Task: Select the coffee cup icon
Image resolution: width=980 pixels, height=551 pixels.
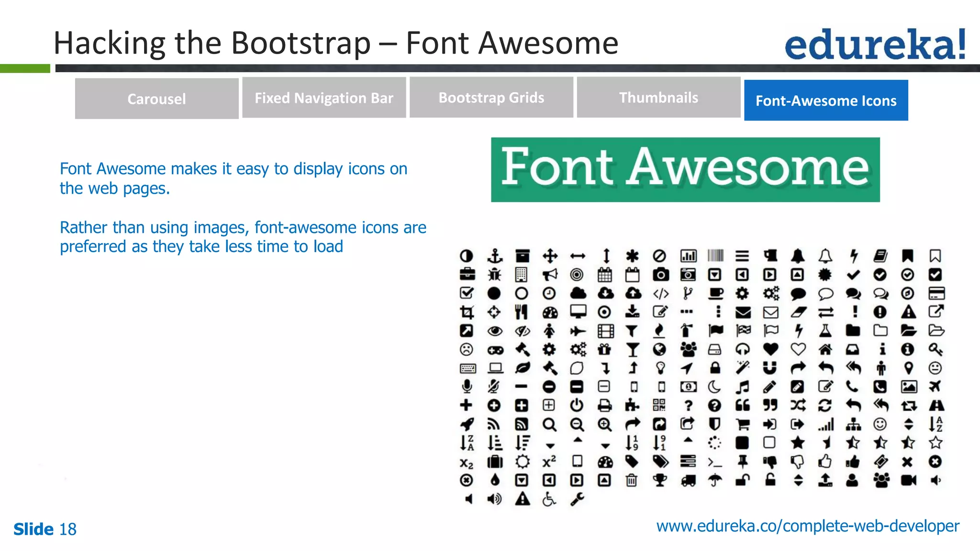Action: coord(715,293)
